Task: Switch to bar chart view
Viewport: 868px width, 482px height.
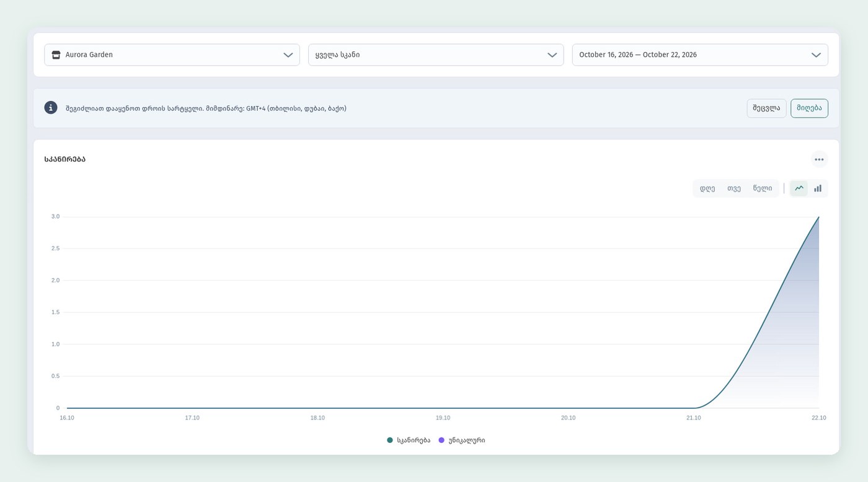Action: (x=818, y=188)
